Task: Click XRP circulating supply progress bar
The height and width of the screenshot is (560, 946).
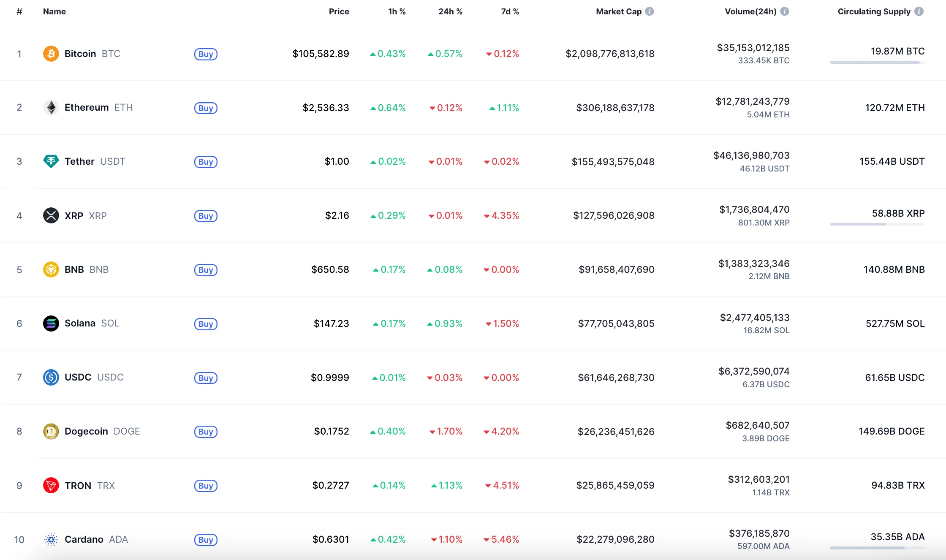Action: coord(877,224)
